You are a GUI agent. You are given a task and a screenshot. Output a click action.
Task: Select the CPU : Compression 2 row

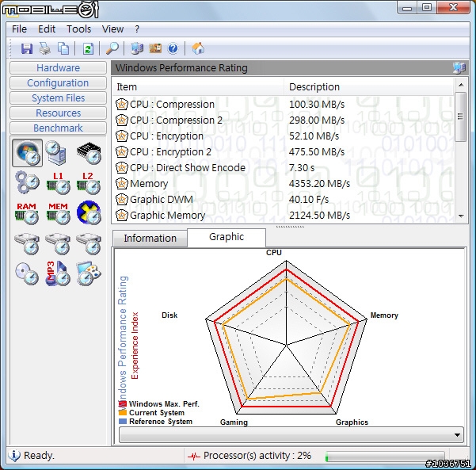pyautogui.click(x=284, y=120)
